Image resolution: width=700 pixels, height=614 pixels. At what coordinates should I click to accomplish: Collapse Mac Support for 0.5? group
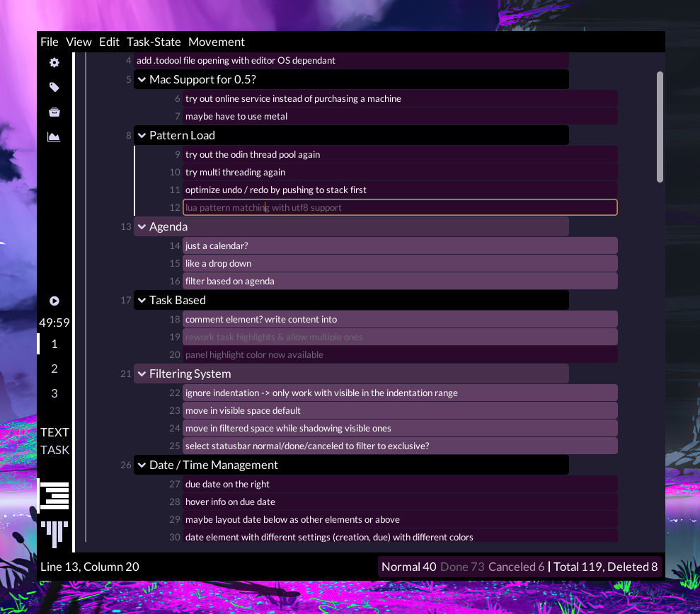(142, 79)
